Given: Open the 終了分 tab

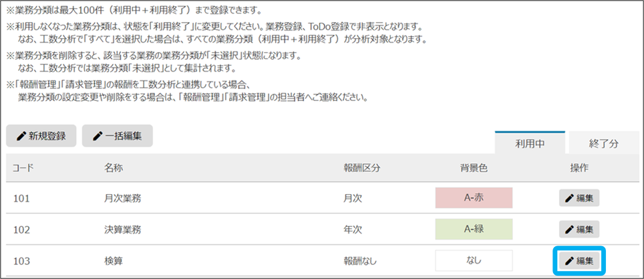Looking at the screenshot, I should (x=604, y=143).
